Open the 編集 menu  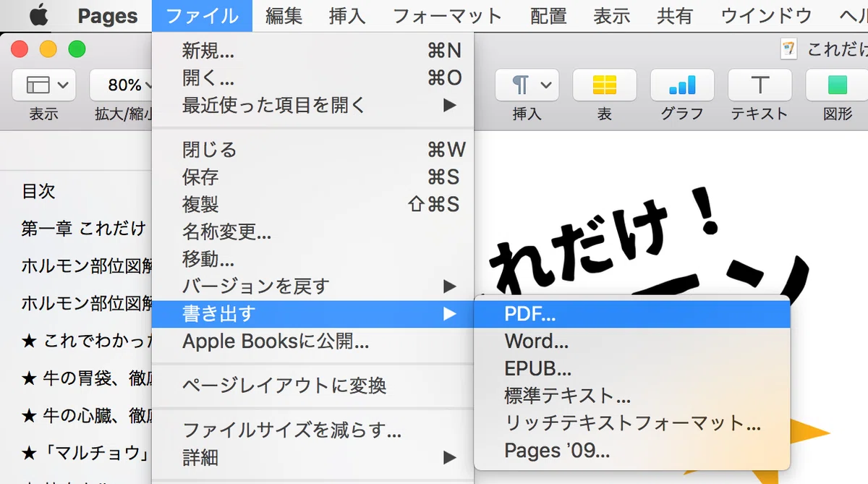pos(284,15)
